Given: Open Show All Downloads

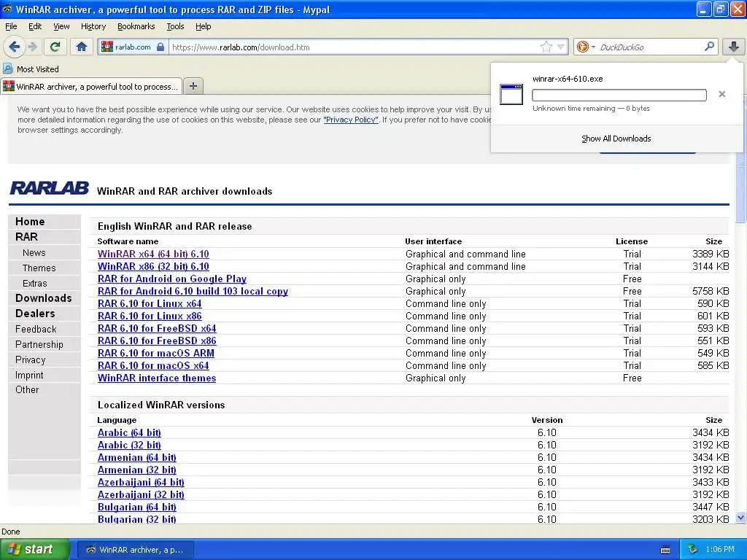Looking at the screenshot, I should pyautogui.click(x=616, y=139).
